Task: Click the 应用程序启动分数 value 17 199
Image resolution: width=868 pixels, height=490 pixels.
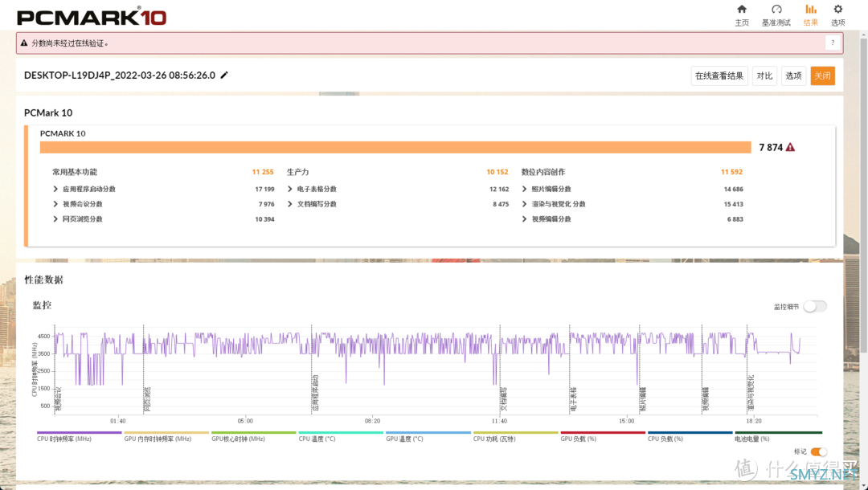Action: point(264,189)
